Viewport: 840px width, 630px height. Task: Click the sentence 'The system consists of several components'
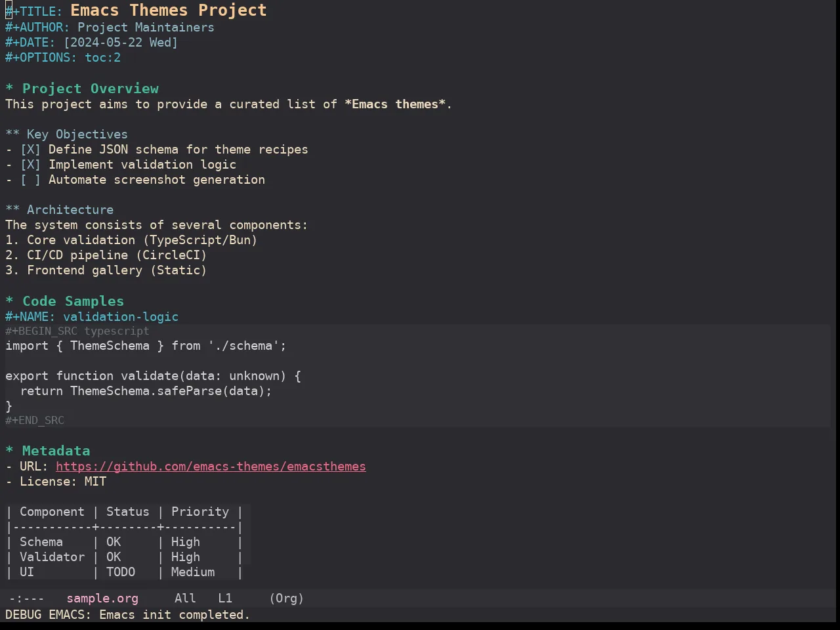click(x=156, y=225)
